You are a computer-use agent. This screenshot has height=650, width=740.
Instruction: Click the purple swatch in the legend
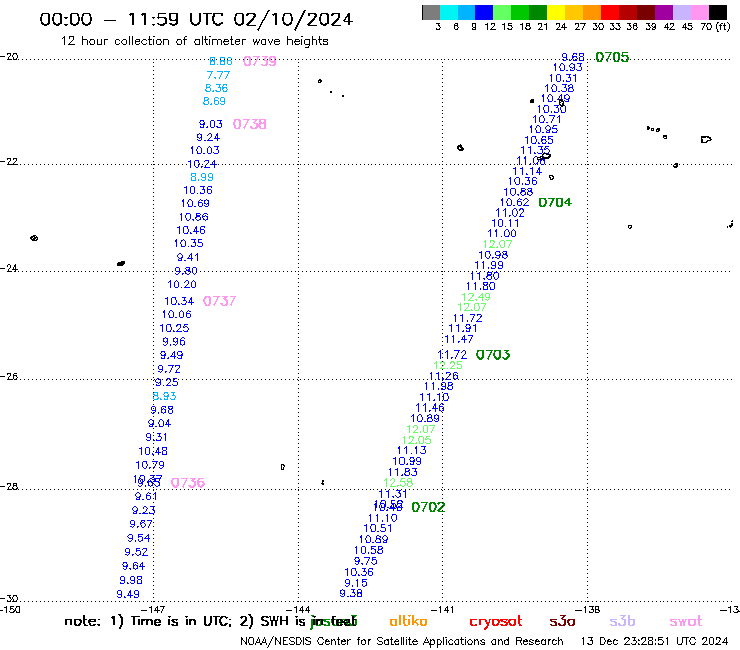(664, 12)
